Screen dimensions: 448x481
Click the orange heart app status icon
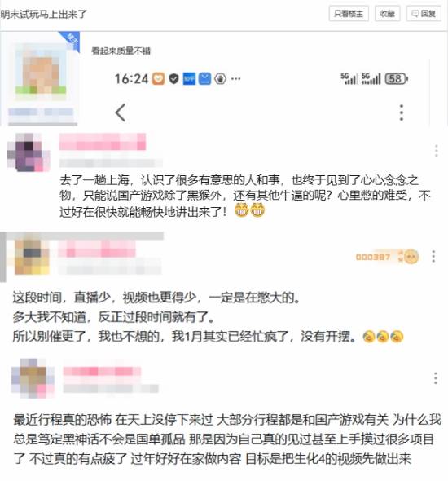(x=158, y=79)
